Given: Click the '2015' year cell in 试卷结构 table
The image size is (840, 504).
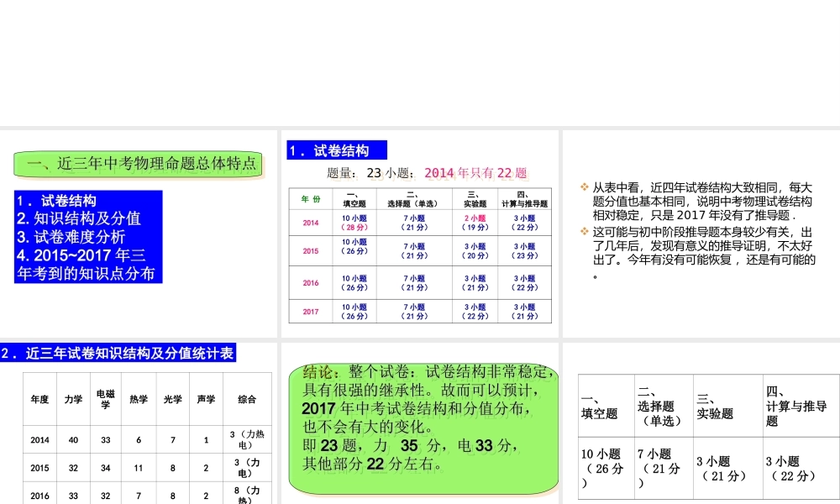Looking at the screenshot, I should tap(311, 250).
